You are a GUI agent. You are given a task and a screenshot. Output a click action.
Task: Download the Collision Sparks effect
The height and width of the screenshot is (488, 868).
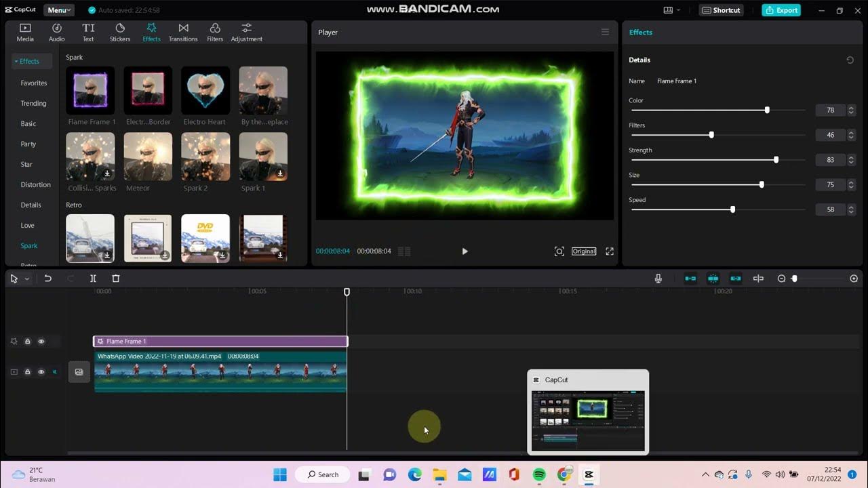coord(107,174)
